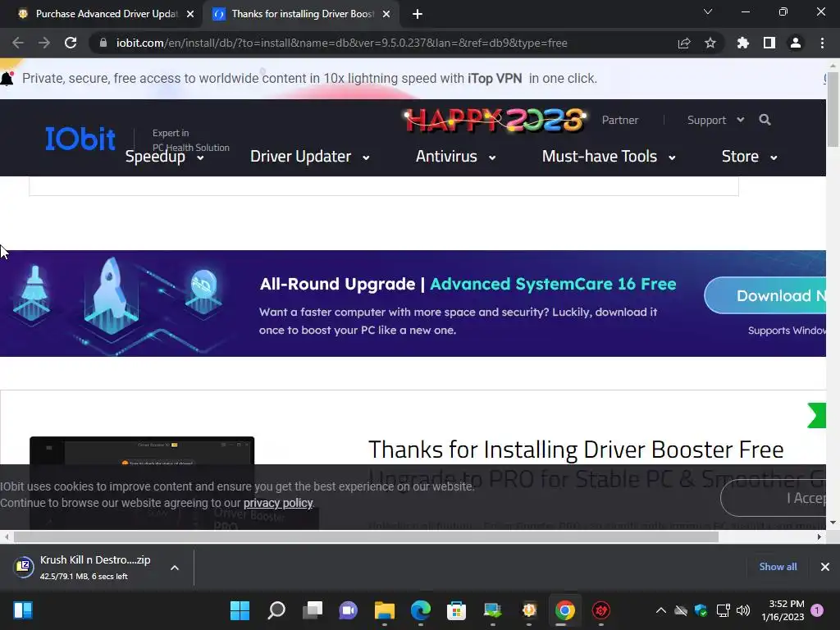Open the Windows Start menu
This screenshot has height=630, width=840.
pyautogui.click(x=240, y=610)
